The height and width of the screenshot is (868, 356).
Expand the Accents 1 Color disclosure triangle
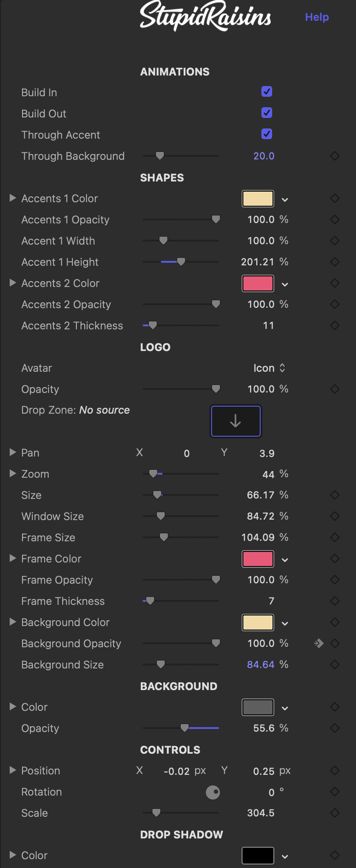pyautogui.click(x=13, y=198)
